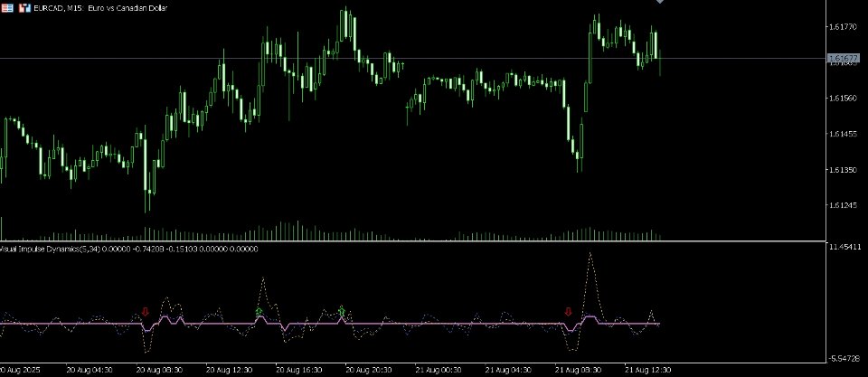Click the 20 Aug 20:30 time label
868x377 pixels.
[369, 369]
